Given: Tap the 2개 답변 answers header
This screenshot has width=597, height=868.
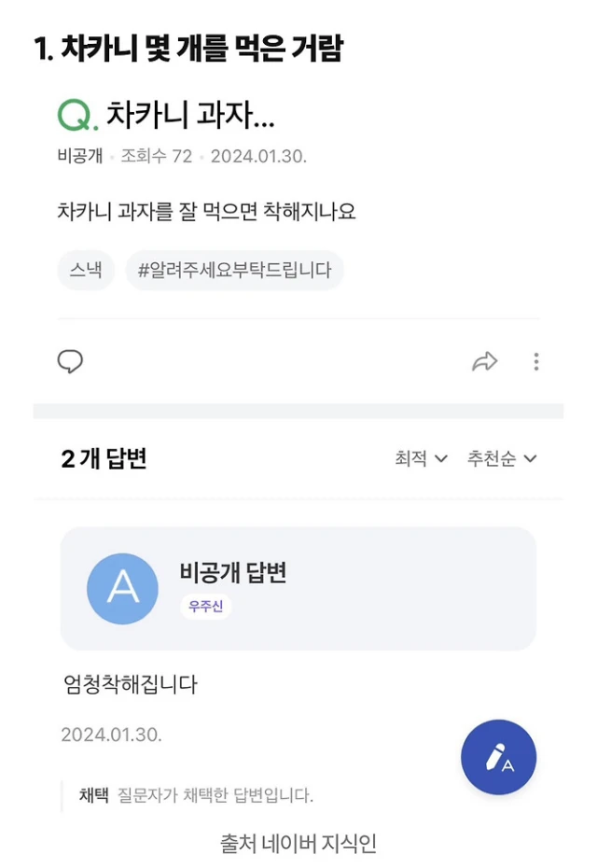Looking at the screenshot, I should tap(104, 458).
